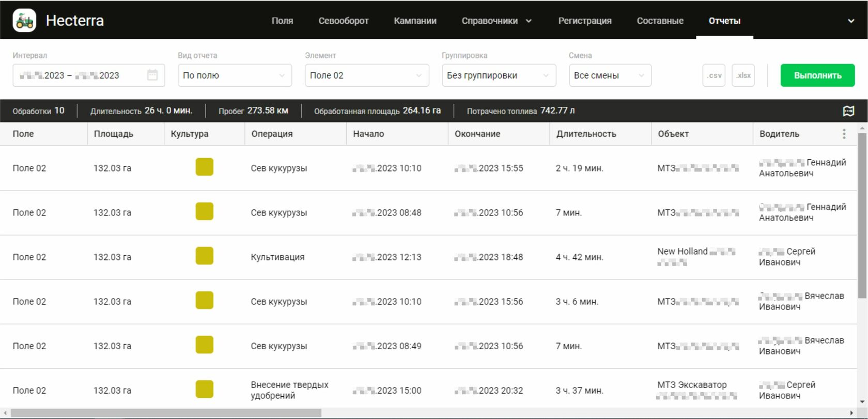Go to the Кампании tab
This screenshot has width=868, height=419.
(x=415, y=21)
